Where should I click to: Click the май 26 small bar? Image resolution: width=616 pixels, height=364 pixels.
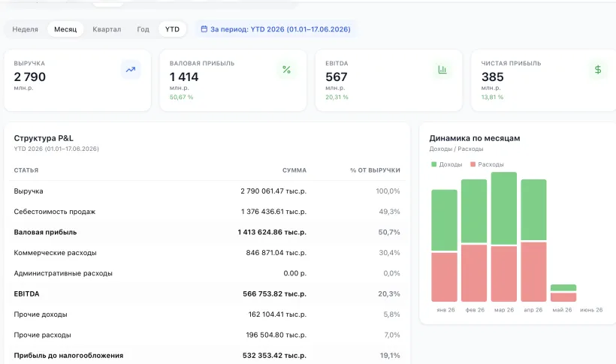(x=563, y=293)
